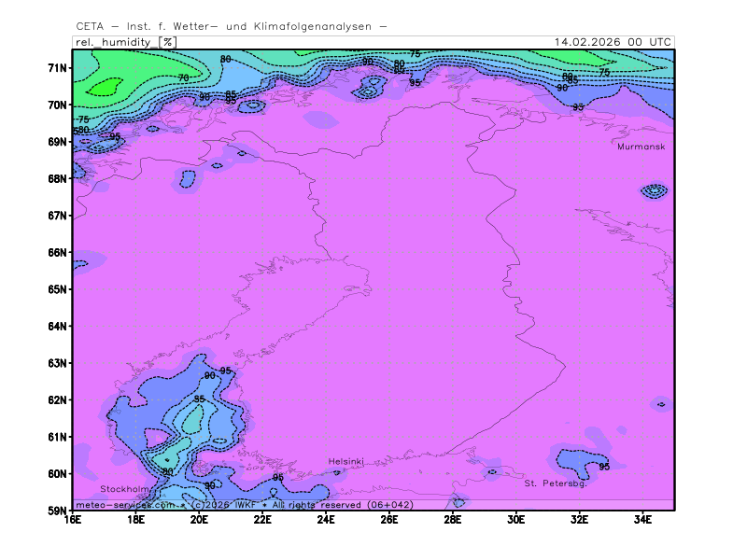Screen dimensions: 747x560
Task: Click the Helsinki city label
Action: coord(345,462)
